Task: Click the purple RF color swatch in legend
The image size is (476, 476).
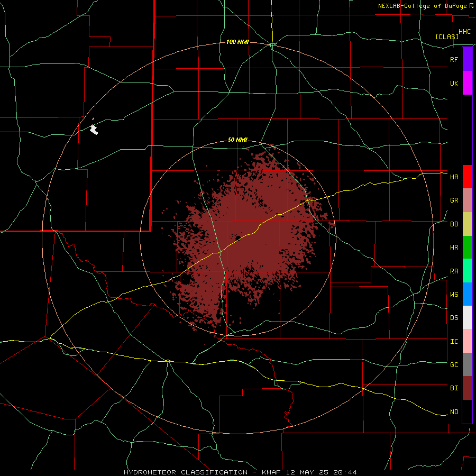Action: [467, 59]
